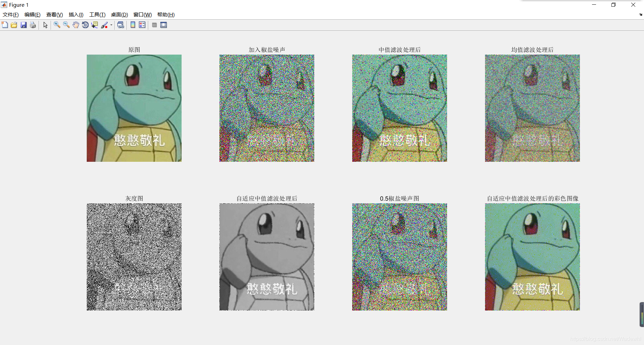Click the dock figure arrow at the menu bar's right end
The image size is (644, 345).
[641, 15]
